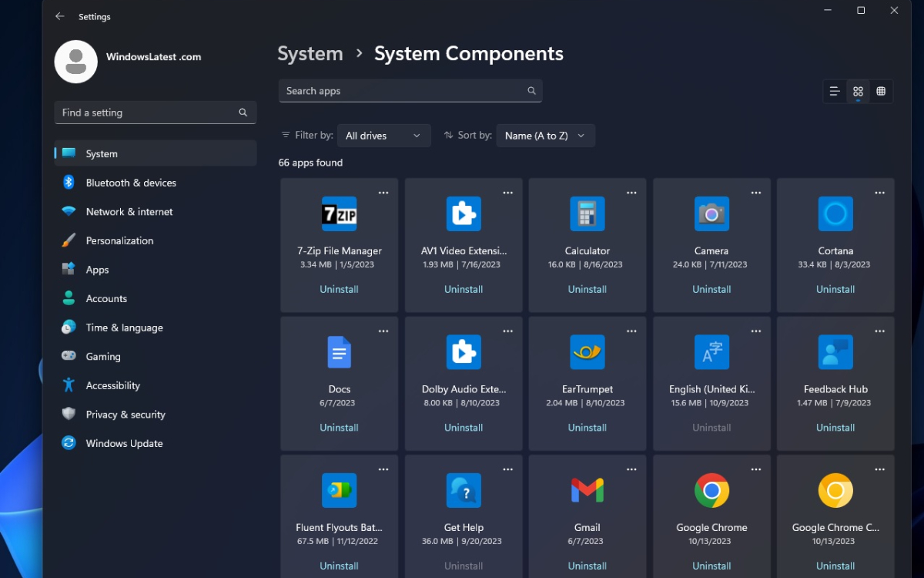The width and height of the screenshot is (924, 578).
Task: Open more options for 7-Zip File Manager
Action: 383,193
